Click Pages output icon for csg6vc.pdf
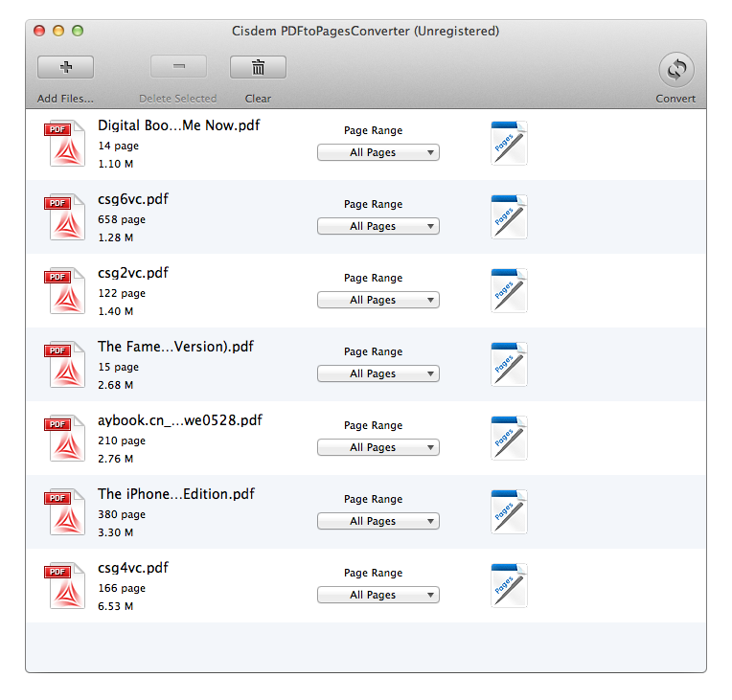 (510, 217)
